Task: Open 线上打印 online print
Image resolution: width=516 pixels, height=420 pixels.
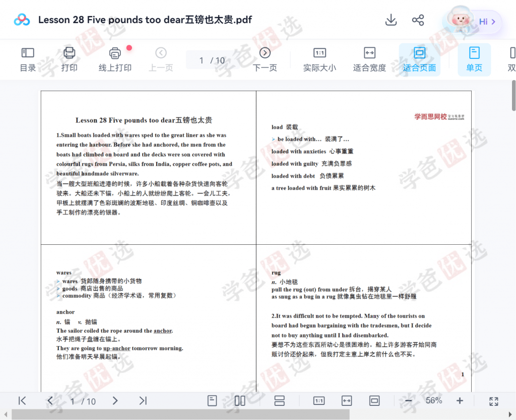Action: pos(115,60)
